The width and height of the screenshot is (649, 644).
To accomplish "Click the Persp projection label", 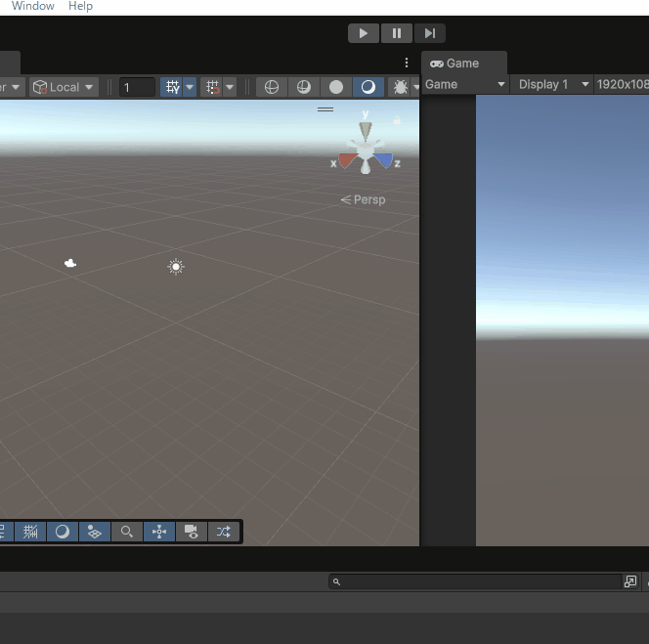I will tap(364, 199).
